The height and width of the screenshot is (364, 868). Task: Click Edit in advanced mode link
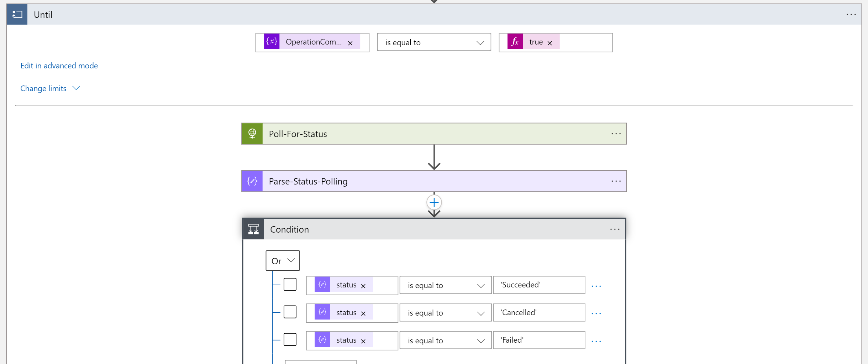(59, 66)
